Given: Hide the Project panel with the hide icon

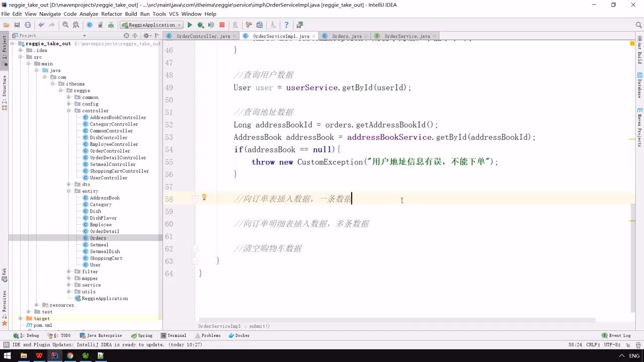Looking at the screenshot, I should click(x=157, y=36).
